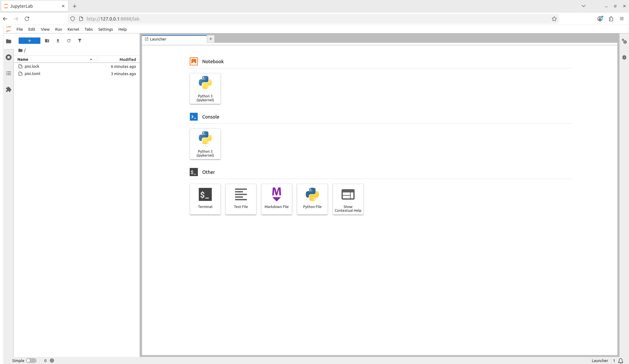Open the File menu
Image resolution: width=629 pixels, height=364 pixels.
20,29
